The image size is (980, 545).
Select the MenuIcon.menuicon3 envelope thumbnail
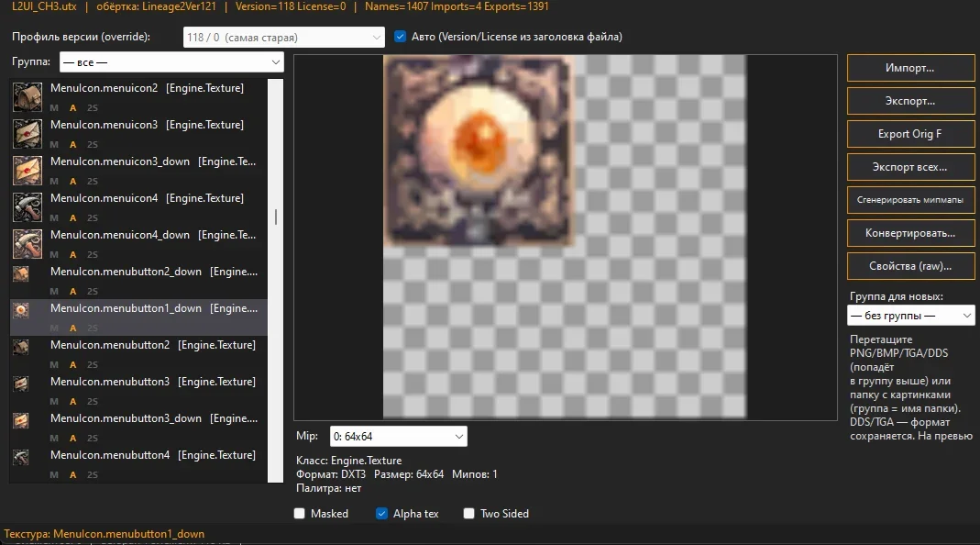28,133
